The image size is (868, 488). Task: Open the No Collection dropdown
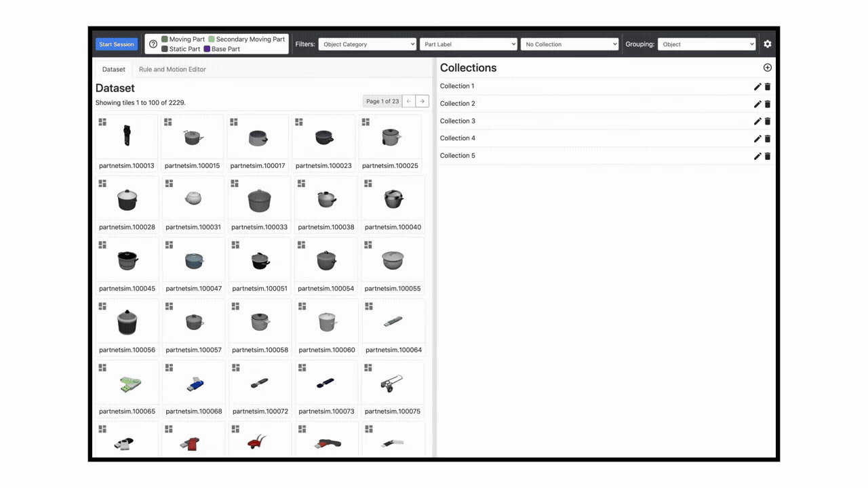pos(570,44)
